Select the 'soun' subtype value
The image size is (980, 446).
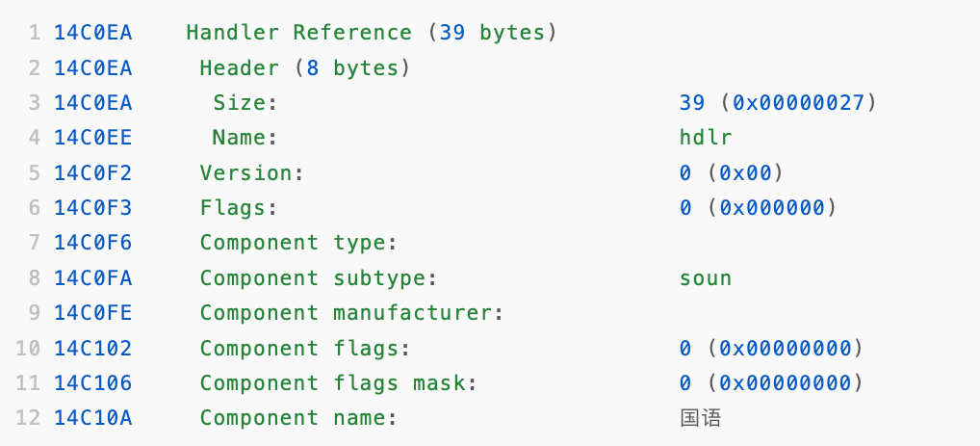706,277
